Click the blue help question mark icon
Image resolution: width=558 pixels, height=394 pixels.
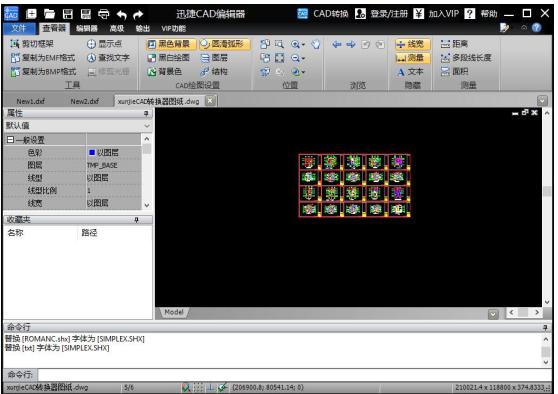point(536,28)
